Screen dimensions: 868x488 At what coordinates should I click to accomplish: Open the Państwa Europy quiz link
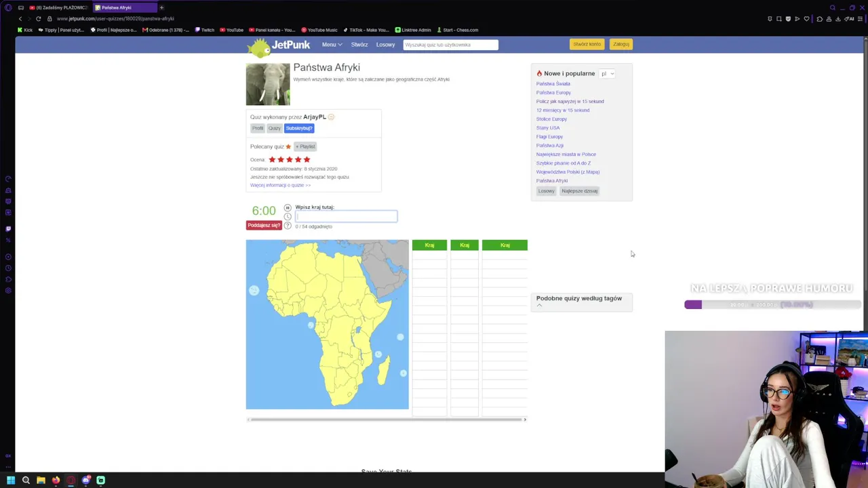553,93
